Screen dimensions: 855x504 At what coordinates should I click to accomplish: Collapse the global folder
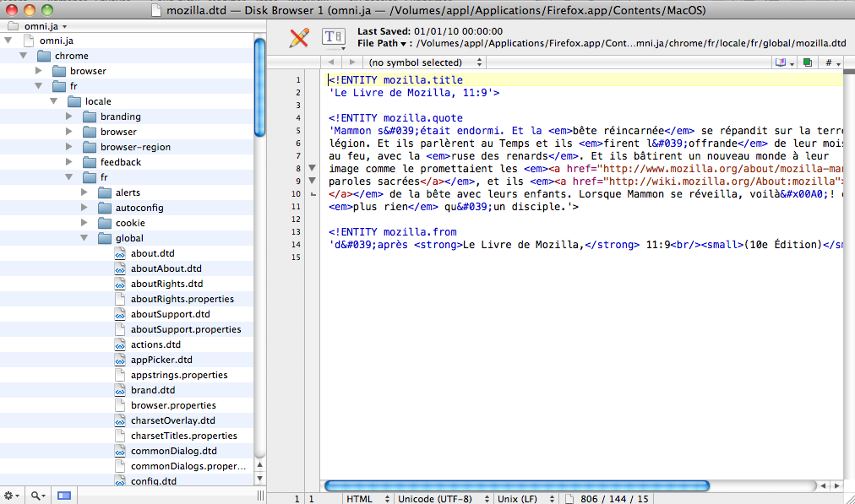pos(84,238)
